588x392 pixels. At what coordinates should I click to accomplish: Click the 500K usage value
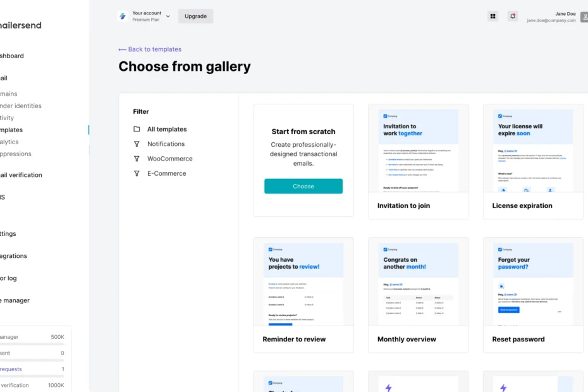58,337
